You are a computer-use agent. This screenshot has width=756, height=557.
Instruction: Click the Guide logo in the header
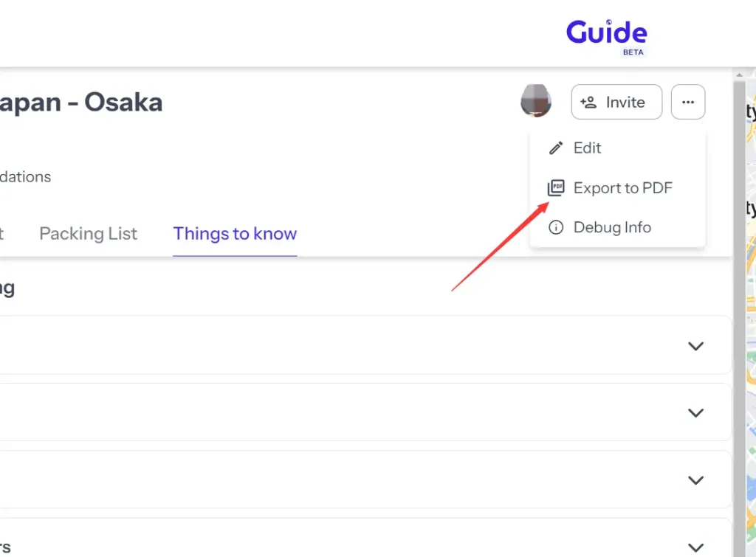point(605,32)
